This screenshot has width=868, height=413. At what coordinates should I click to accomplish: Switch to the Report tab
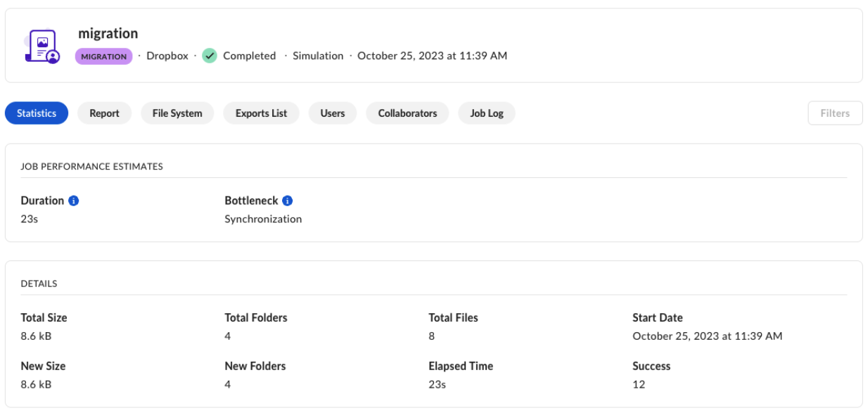click(x=104, y=113)
